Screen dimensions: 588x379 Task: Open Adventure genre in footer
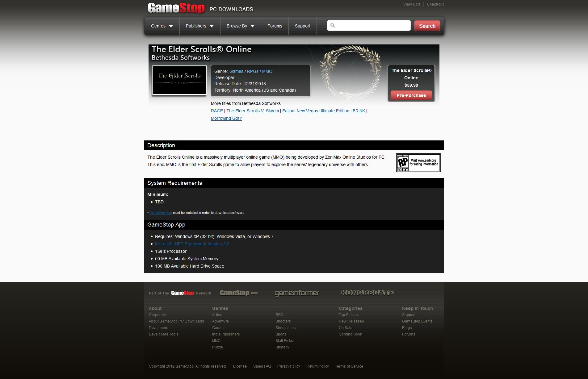tap(220, 321)
